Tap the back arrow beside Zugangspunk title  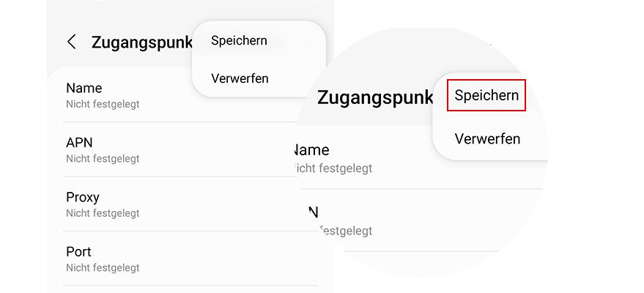pos(71,42)
